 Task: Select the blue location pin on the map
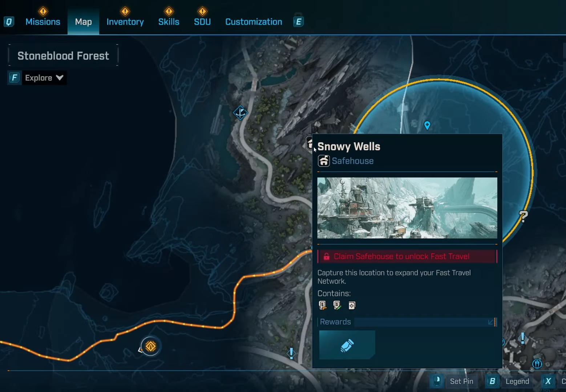click(x=427, y=125)
